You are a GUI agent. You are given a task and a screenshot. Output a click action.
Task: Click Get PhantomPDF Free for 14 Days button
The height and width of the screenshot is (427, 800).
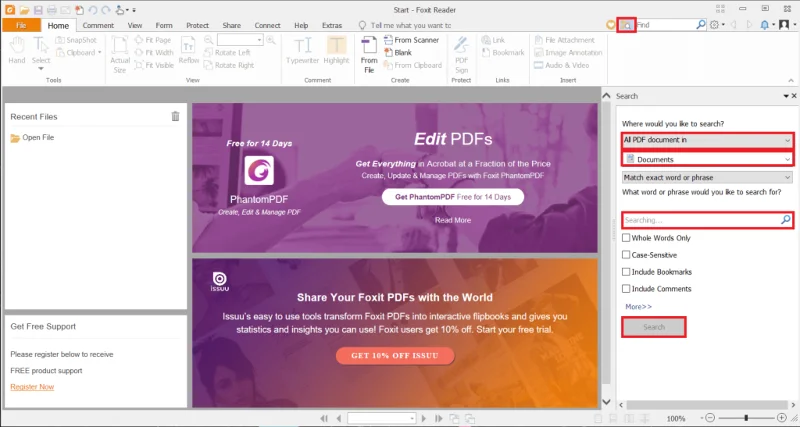453,197
